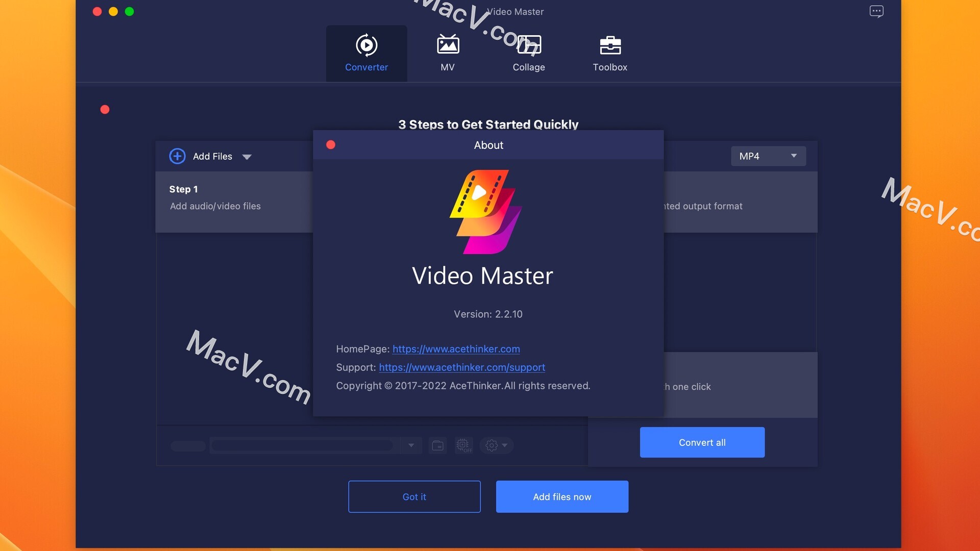Click the Convert all button
This screenshot has width=980, height=551.
702,442
